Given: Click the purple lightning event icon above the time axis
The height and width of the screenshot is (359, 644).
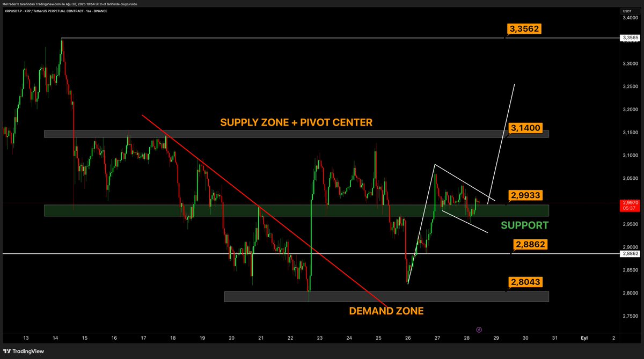Looking at the screenshot, I should pyautogui.click(x=479, y=329).
